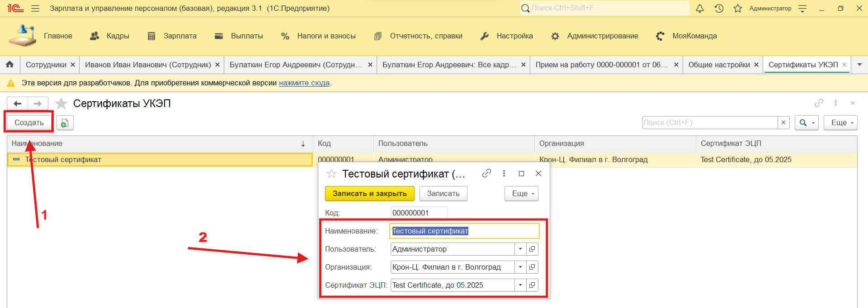Viewport: 868px width, 308px height.
Task: Expand the Сертификат ЭЦП dropdown list
Action: [520, 285]
